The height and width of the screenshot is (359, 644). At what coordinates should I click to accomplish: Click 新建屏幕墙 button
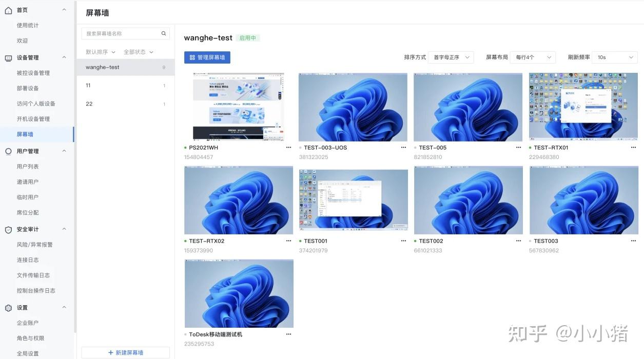[126, 353]
